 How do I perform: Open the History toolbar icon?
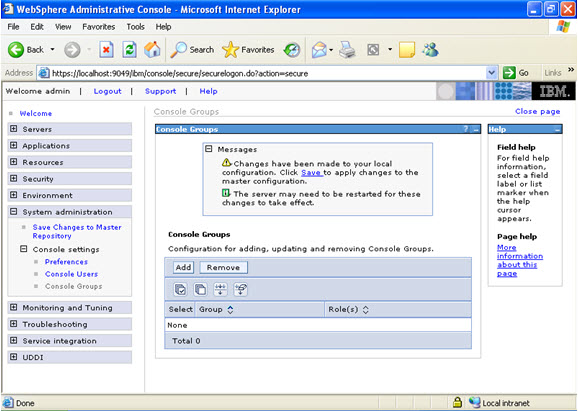[292, 50]
